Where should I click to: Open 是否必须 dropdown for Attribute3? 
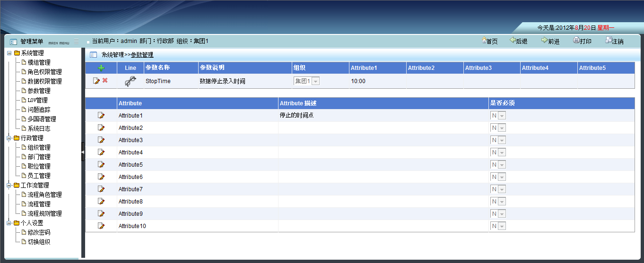[x=498, y=140]
